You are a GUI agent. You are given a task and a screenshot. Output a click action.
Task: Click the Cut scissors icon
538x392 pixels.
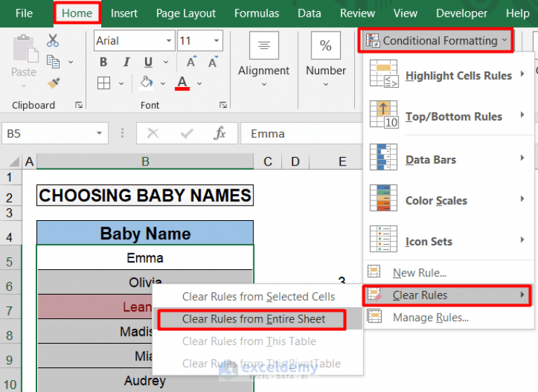point(53,41)
